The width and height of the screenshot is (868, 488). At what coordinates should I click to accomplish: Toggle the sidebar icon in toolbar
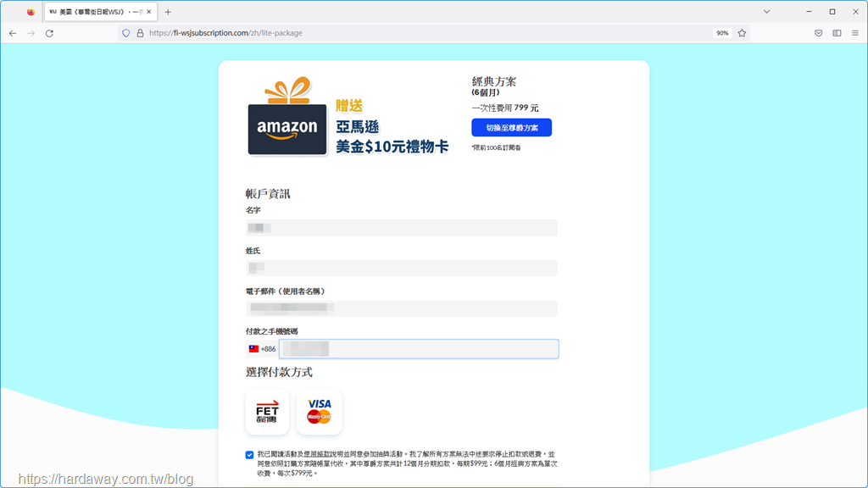click(x=837, y=33)
